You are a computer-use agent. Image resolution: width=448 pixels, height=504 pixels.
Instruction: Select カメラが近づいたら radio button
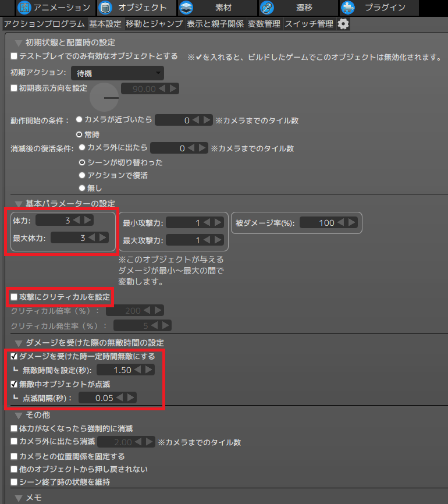click(x=79, y=119)
